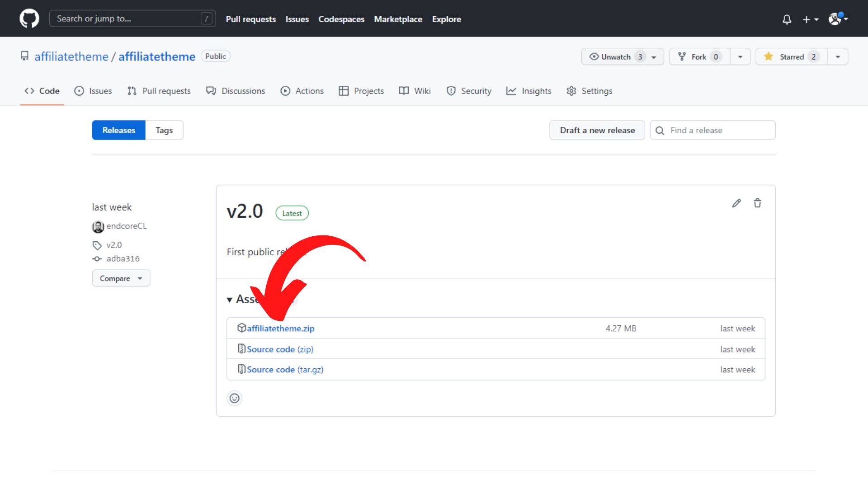
Task: Select the Code tab
Action: click(x=42, y=91)
